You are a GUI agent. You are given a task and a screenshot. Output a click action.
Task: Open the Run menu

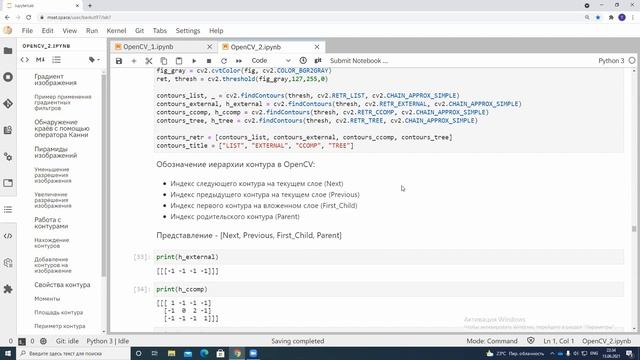pos(92,31)
